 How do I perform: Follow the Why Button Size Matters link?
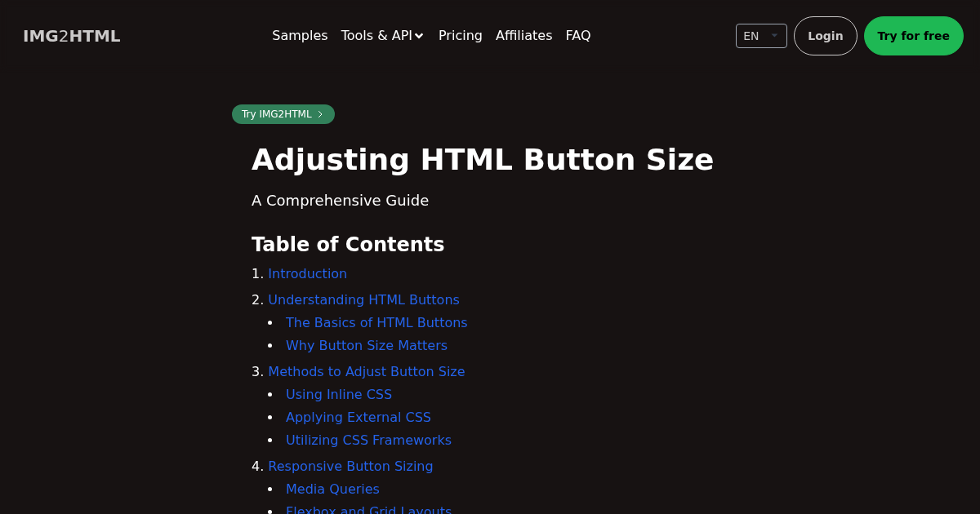coord(367,346)
